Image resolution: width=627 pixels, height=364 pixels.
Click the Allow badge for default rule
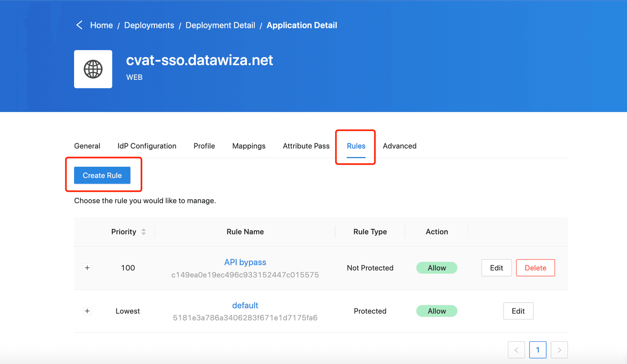437,311
